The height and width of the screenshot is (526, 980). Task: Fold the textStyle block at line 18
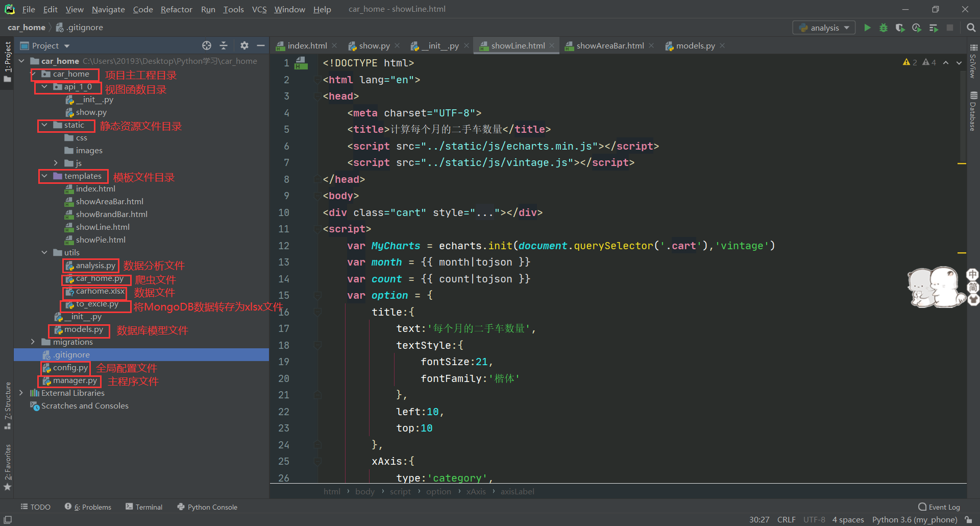tap(317, 345)
